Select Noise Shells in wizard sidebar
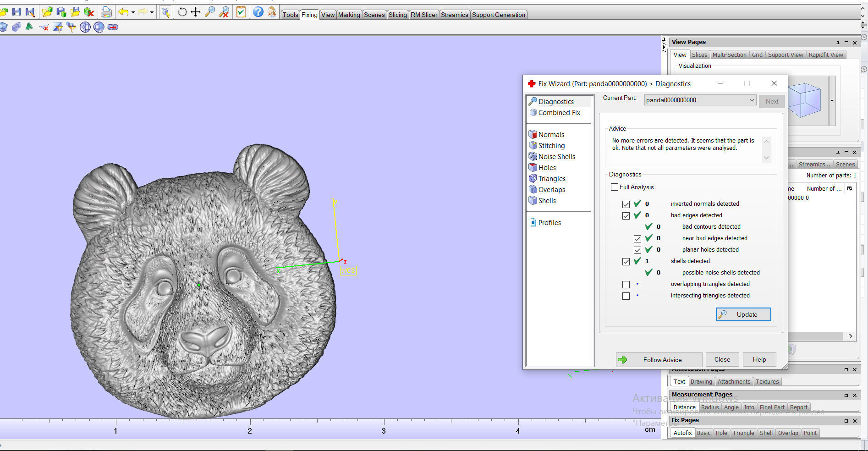 click(556, 157)
